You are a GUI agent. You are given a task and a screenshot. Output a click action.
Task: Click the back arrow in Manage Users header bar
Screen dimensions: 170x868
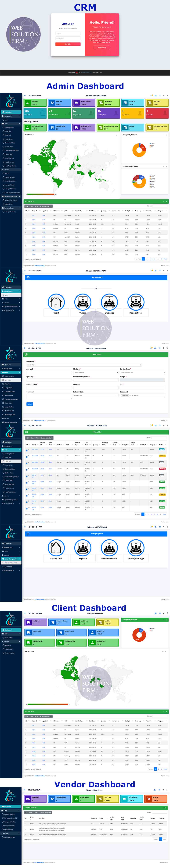click(x=28, y=278)
